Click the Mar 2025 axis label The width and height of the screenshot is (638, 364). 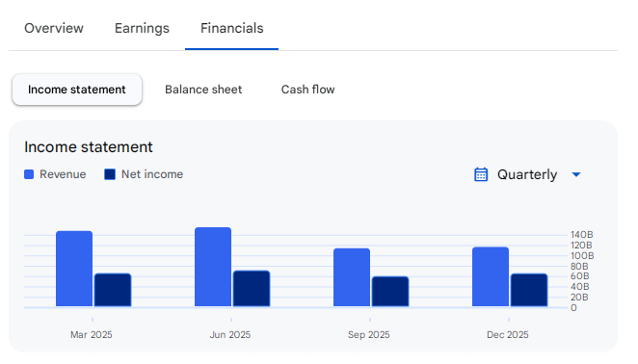[92, 335]
